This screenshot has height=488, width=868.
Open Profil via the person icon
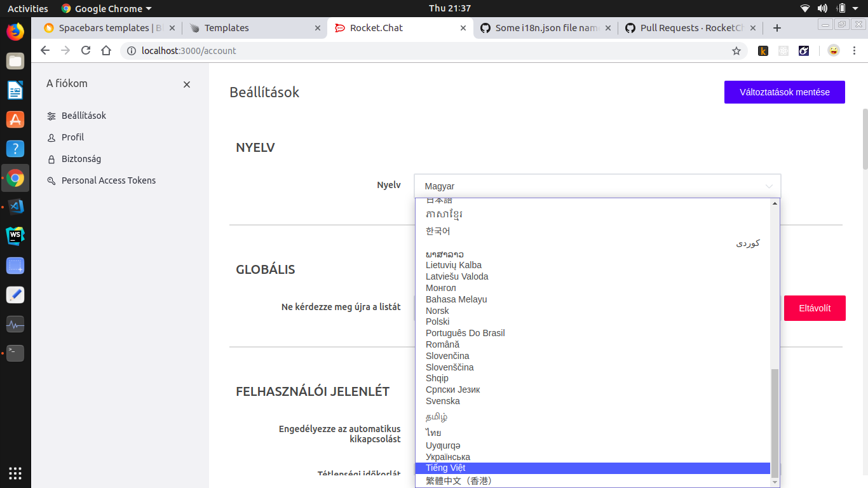[x=51, y=137]
